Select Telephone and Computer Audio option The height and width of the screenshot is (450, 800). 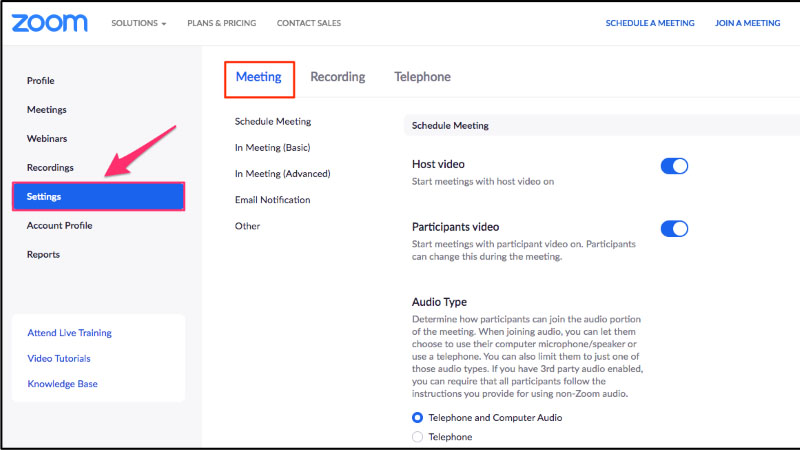(x=418, y=417)
